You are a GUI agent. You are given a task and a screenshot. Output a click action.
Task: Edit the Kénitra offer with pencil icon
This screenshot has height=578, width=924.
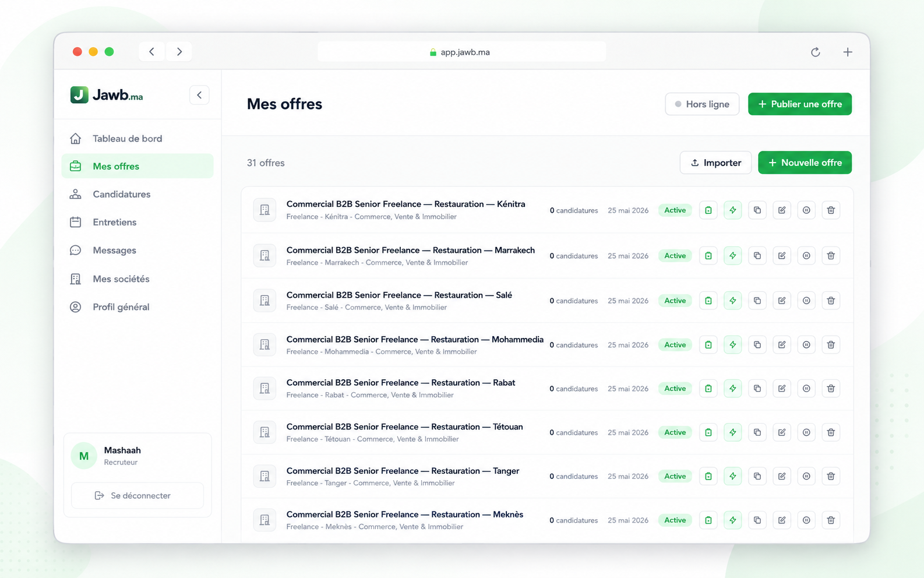pos(782,210)
